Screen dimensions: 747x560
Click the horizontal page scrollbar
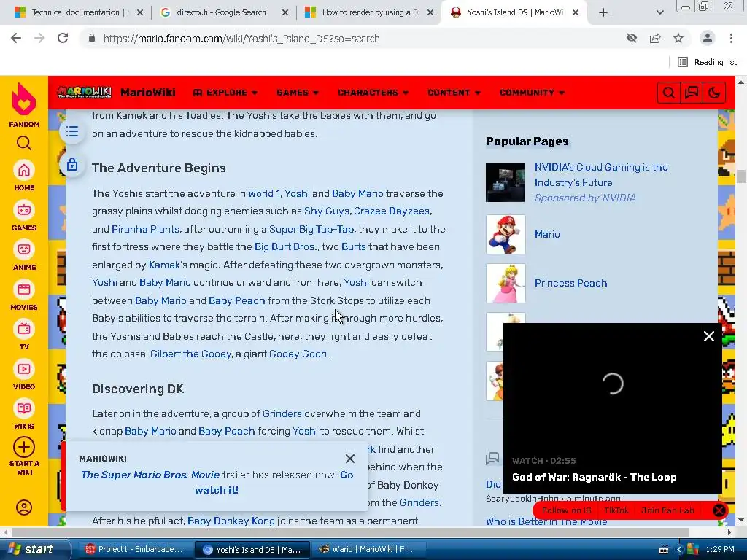(349, 532)
